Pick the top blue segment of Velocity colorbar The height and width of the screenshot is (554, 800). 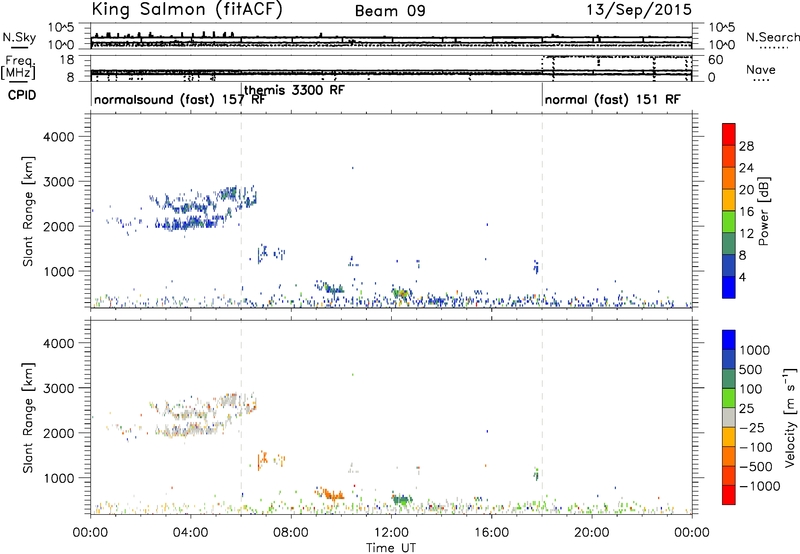click(729, 340)
